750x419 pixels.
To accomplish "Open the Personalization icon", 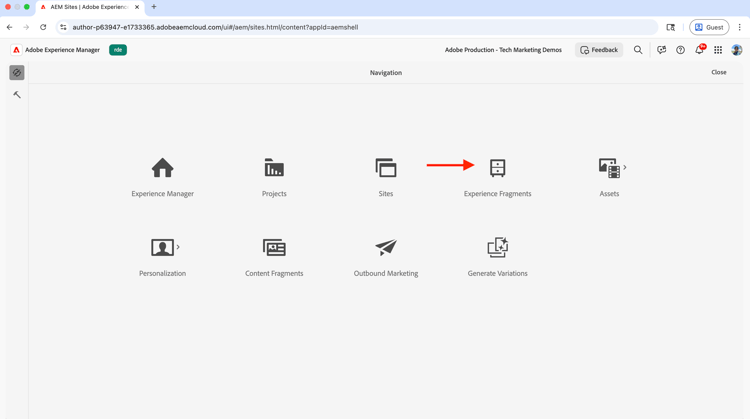I will [x=162, y=247].
